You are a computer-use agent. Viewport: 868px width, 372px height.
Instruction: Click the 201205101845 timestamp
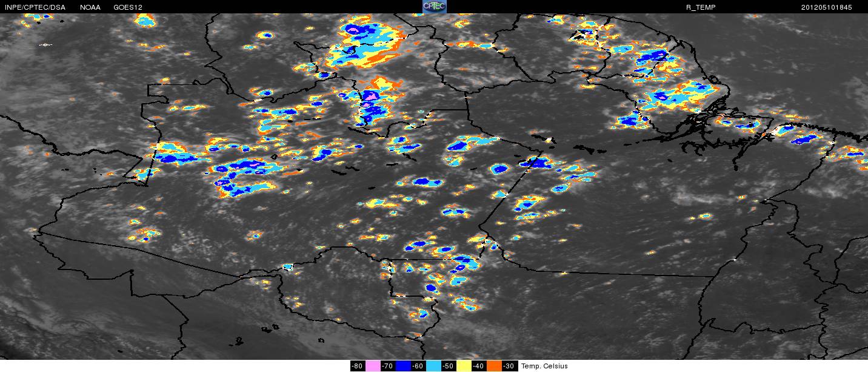pos(827,7)
